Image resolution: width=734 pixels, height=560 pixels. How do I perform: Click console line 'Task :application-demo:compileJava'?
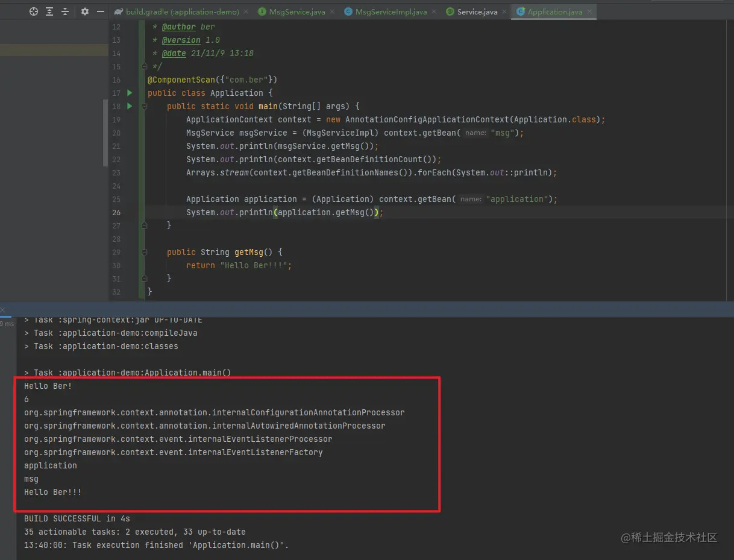tap(111, 333)
